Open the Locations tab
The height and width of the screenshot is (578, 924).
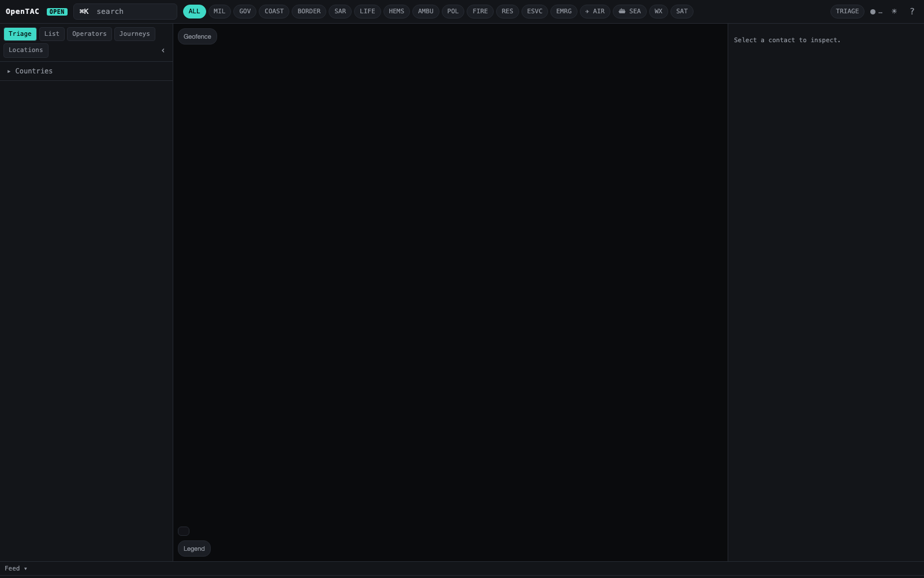(26, 50)
